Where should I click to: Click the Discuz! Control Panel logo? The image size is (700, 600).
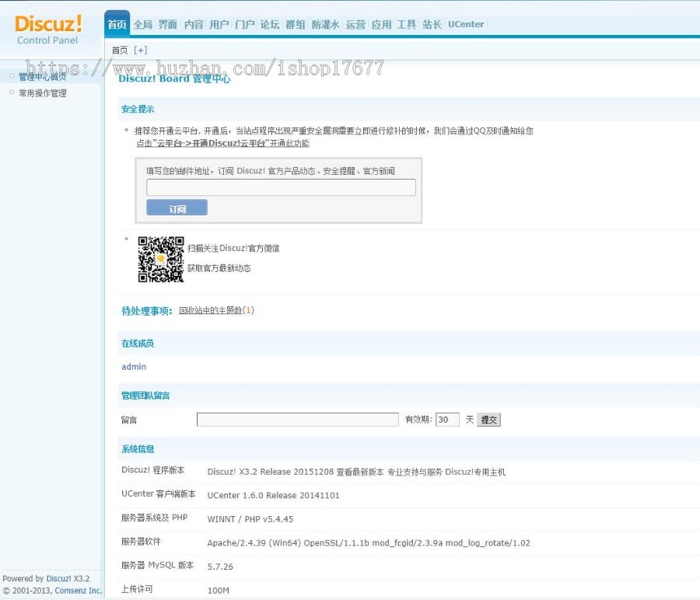[47, 30]
